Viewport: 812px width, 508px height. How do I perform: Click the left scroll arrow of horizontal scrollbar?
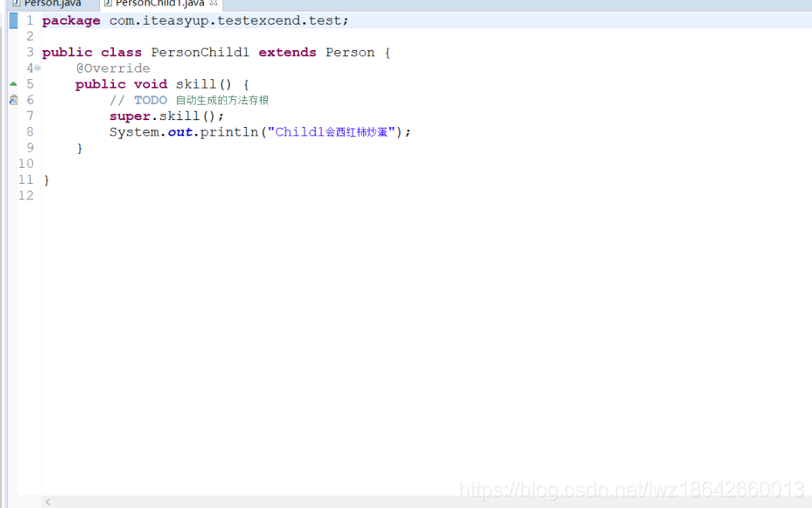pos(48,502)
